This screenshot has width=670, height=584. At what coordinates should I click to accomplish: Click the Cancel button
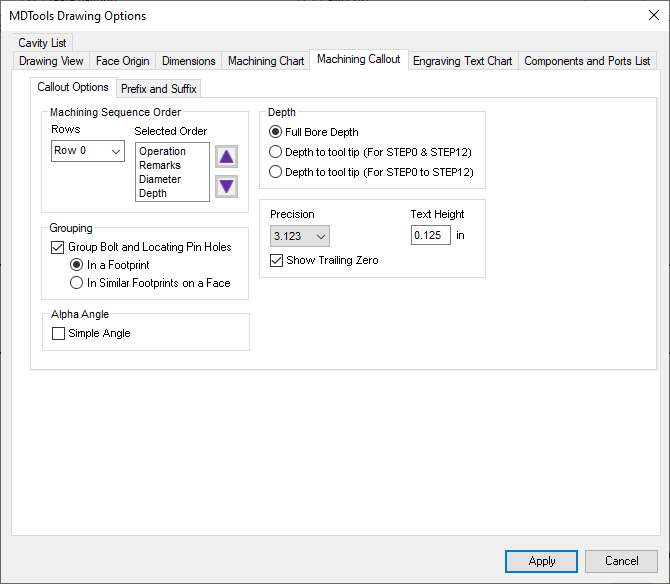click(x=621, y=561)
